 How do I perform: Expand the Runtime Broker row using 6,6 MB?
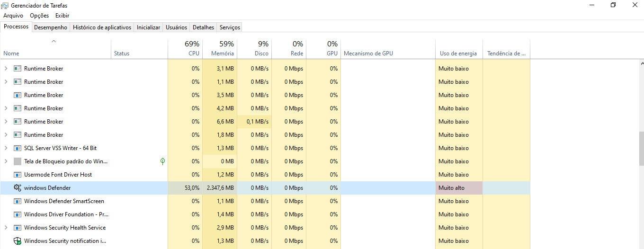point(6,122)
